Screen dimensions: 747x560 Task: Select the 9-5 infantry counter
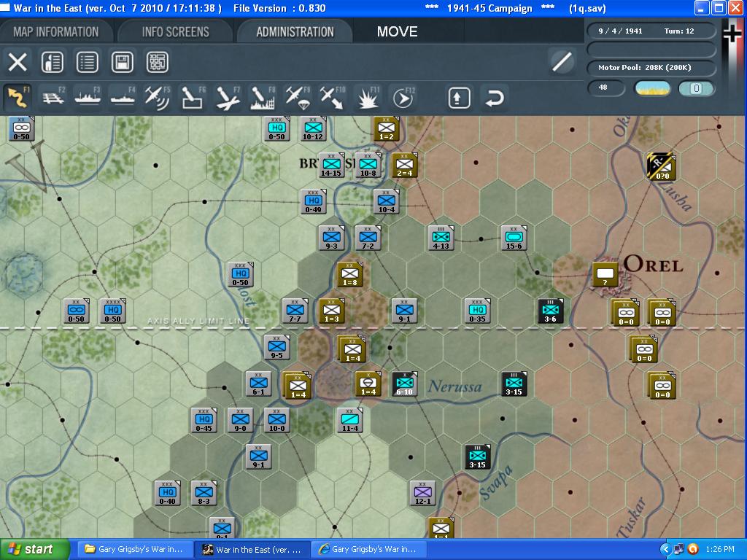(276, 347)
